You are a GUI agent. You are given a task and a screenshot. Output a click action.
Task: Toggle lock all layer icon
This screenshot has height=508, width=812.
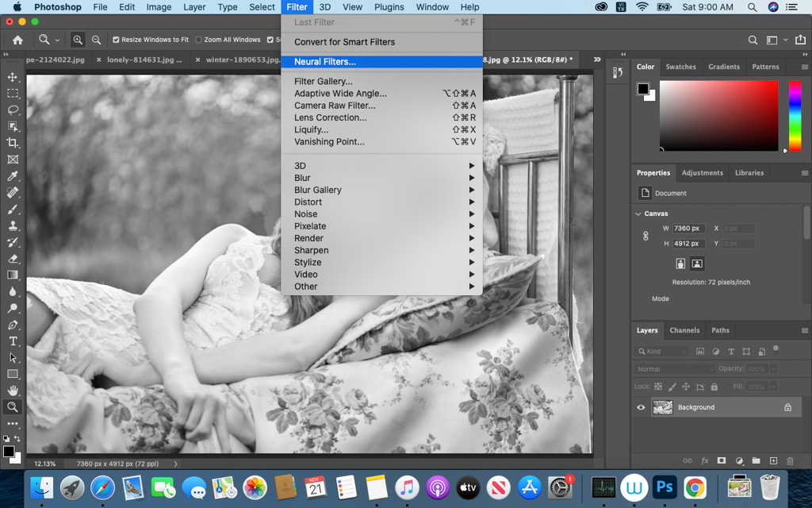tap(714, 387)
